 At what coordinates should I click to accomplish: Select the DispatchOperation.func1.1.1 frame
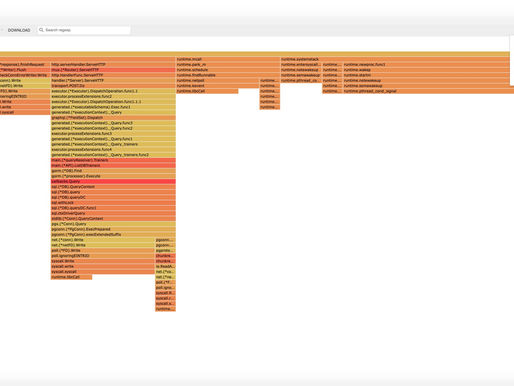coord(113,102)
